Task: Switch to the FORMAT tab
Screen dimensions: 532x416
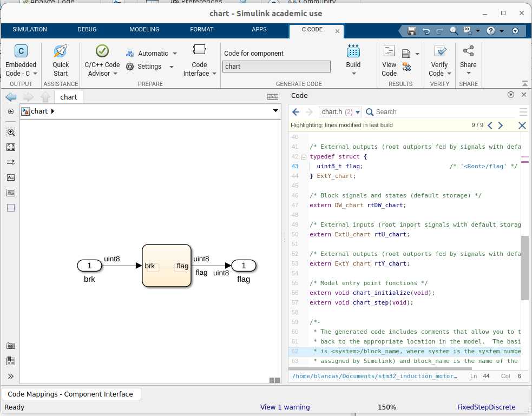Action: [202, 30]
